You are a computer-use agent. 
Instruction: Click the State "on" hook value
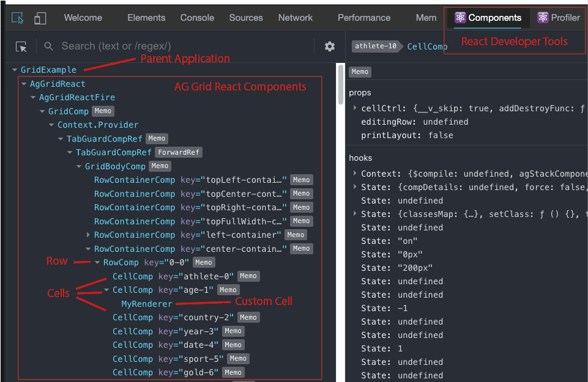pos(408,241)
